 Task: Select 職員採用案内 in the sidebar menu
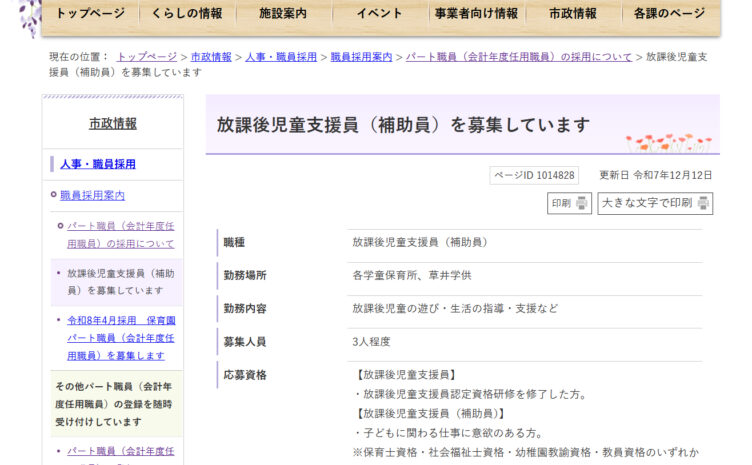tap(92, 195)
